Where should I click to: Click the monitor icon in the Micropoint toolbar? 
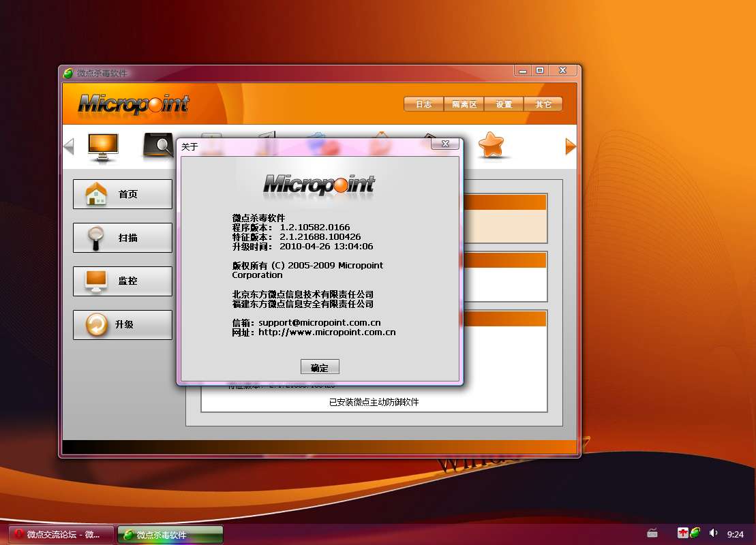coord(103,147)
